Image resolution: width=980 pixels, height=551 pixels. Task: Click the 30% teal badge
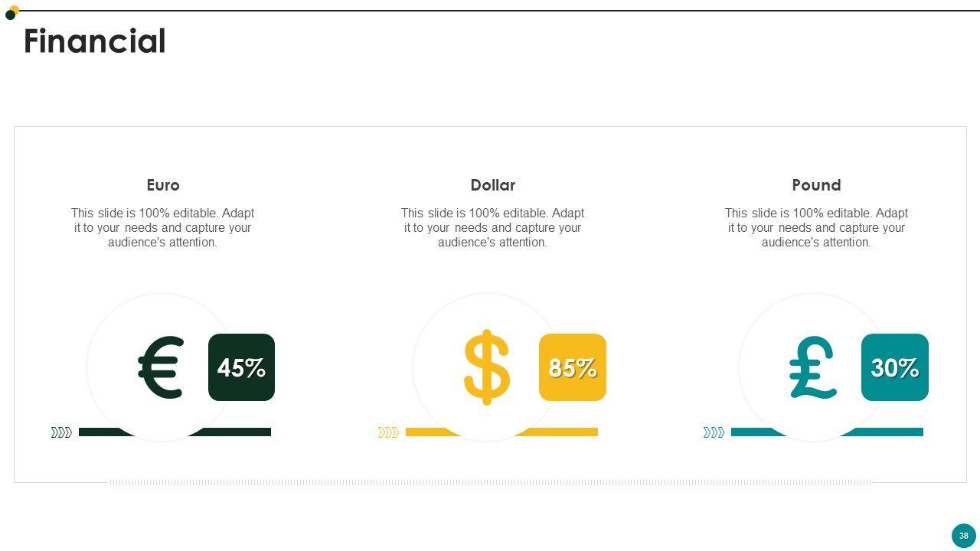tap(894, 367)
